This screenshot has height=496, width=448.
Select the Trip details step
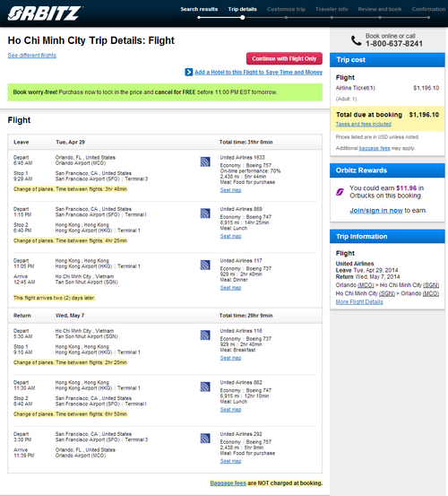(x=242, y=9)
